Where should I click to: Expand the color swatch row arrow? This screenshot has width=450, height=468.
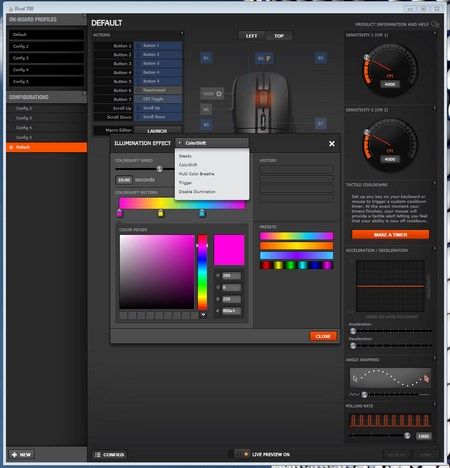203,315
